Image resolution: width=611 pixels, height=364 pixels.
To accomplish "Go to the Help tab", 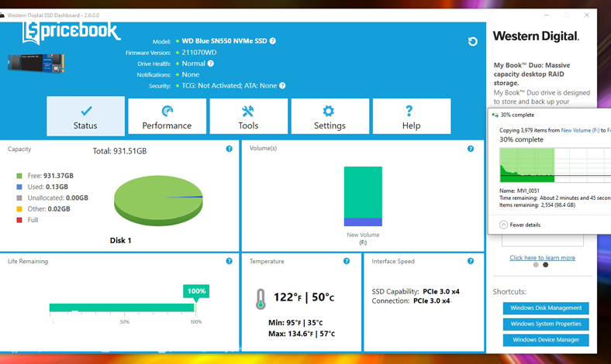I will (x=412, y=116).
